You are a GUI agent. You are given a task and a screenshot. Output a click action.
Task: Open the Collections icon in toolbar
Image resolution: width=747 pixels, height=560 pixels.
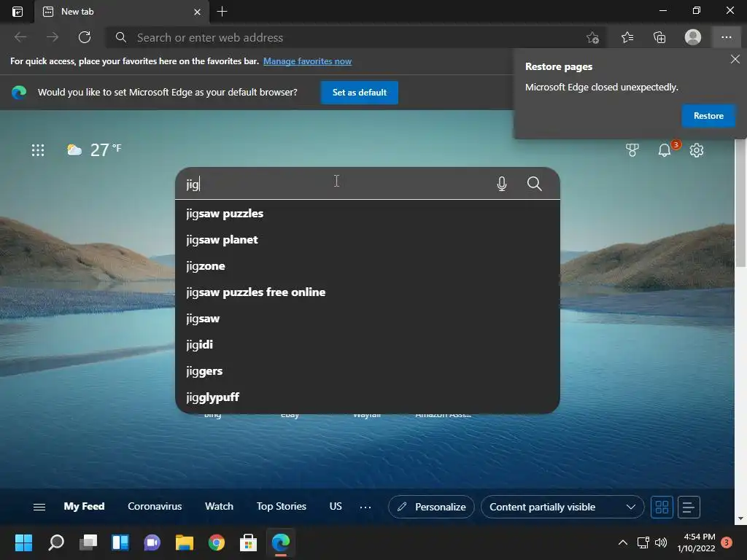(659, 37)
